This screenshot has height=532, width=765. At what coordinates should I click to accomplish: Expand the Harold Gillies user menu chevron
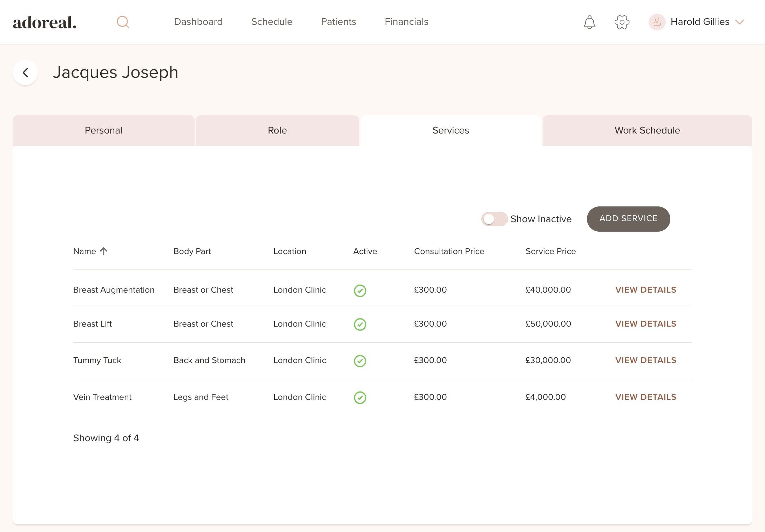739,22
